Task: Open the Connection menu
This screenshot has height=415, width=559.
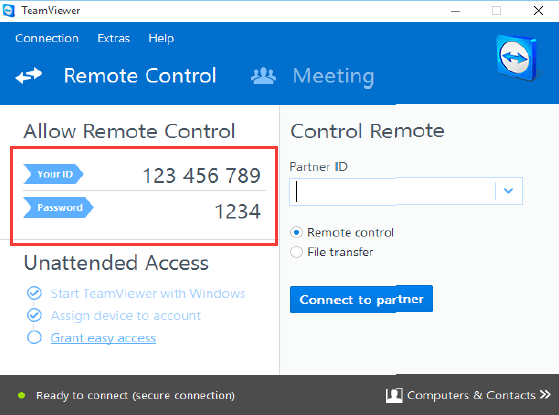Action: click(x=47, y=38)
